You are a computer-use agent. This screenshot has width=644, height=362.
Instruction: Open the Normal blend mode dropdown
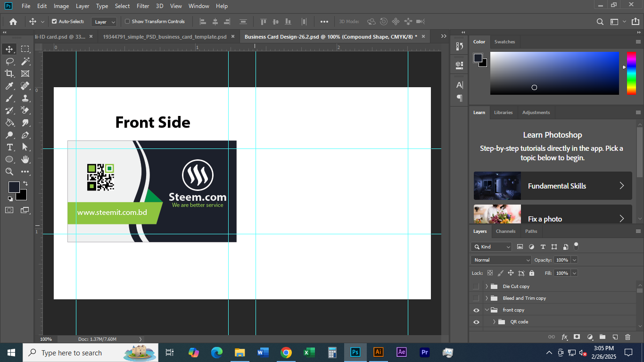pos(501,260)
